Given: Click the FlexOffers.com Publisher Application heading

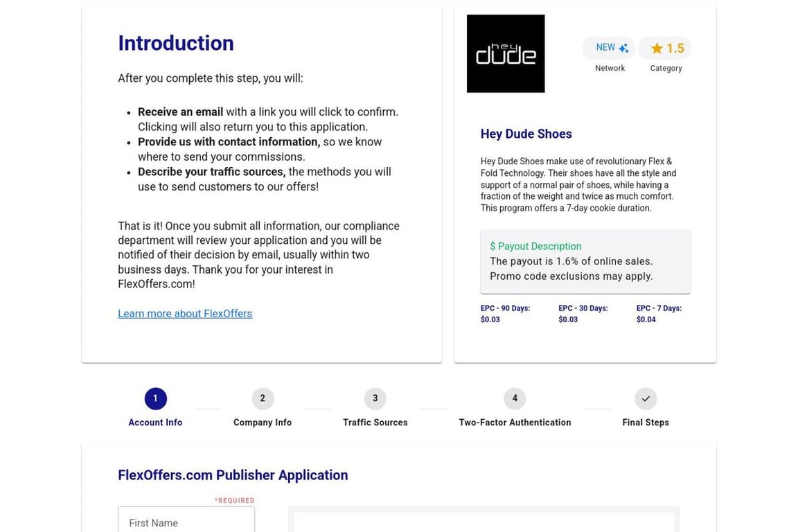Looking at the screenshot, I should (233, 475).
